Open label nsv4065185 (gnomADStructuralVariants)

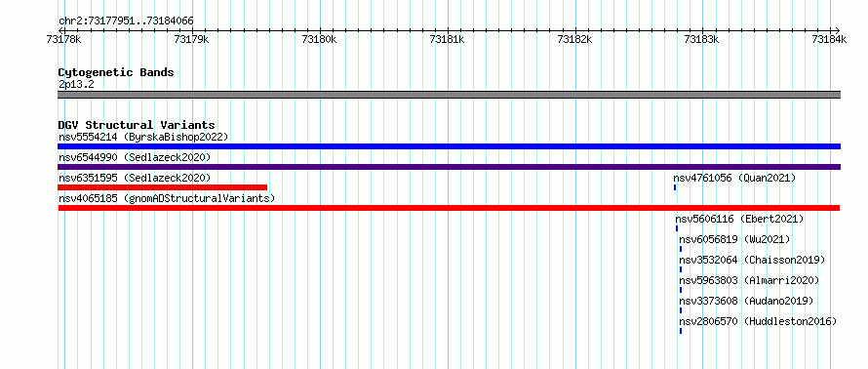pyautogui.click(x=167, y=198)
